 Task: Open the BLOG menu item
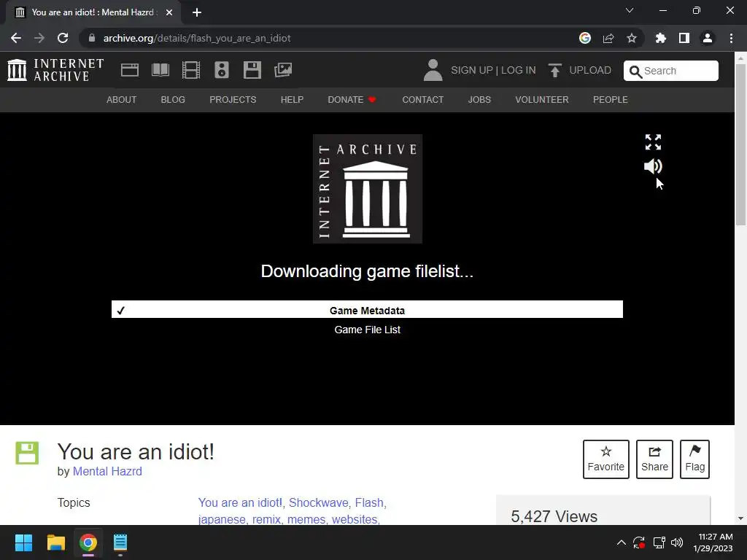173,99
